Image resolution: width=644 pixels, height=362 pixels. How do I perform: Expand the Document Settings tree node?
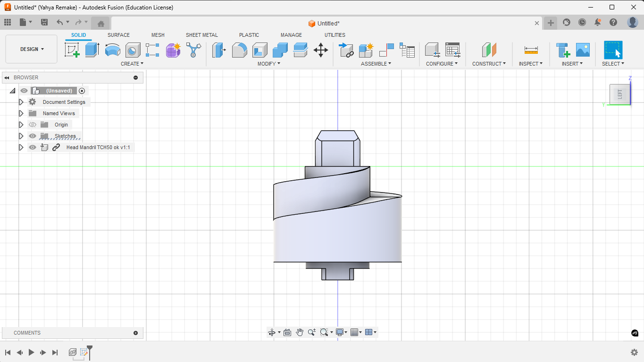click(21, 102)
